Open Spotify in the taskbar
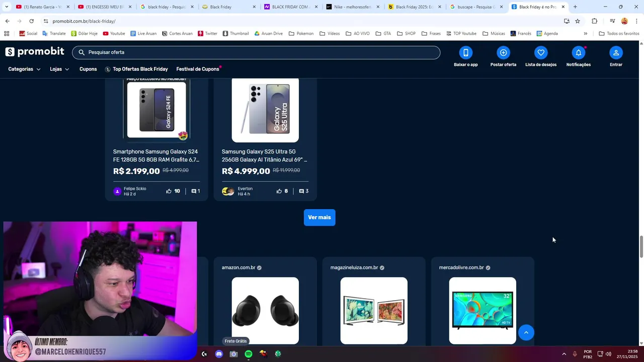 click(249, 354)
